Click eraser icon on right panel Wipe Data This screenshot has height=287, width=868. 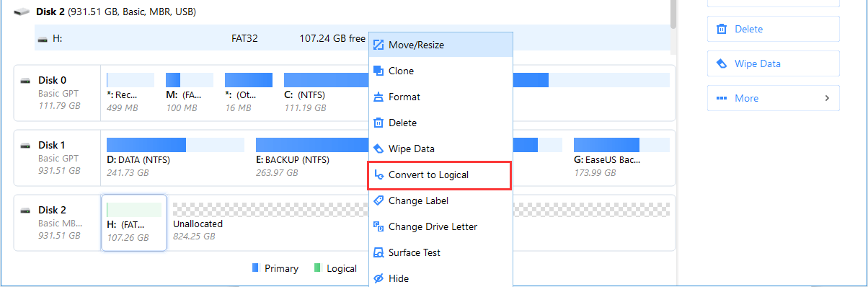pos(722,63)
